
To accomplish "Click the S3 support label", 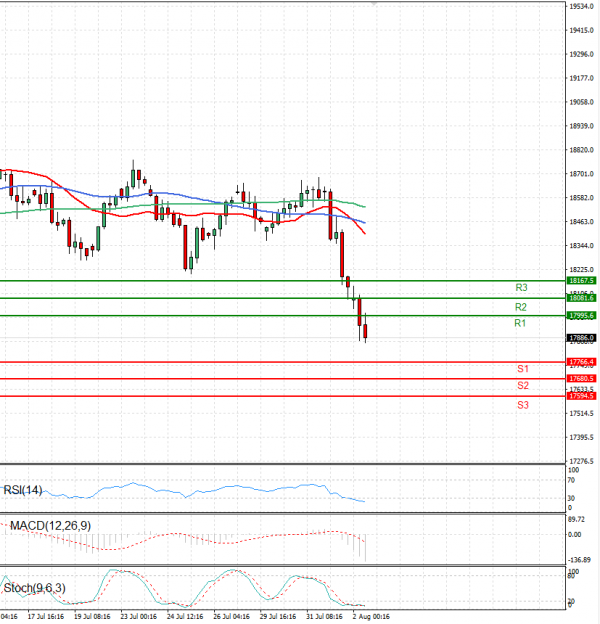I will coord(522,406).
